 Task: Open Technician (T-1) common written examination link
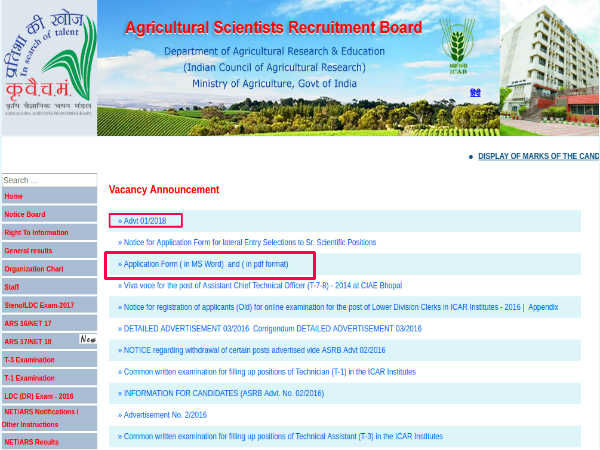(269, 372)
